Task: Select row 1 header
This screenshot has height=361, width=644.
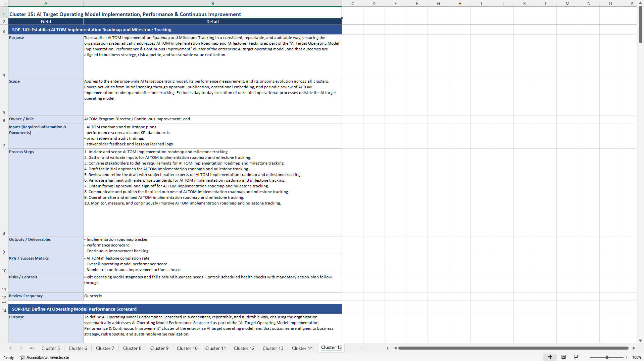Action: coord(4,12)
